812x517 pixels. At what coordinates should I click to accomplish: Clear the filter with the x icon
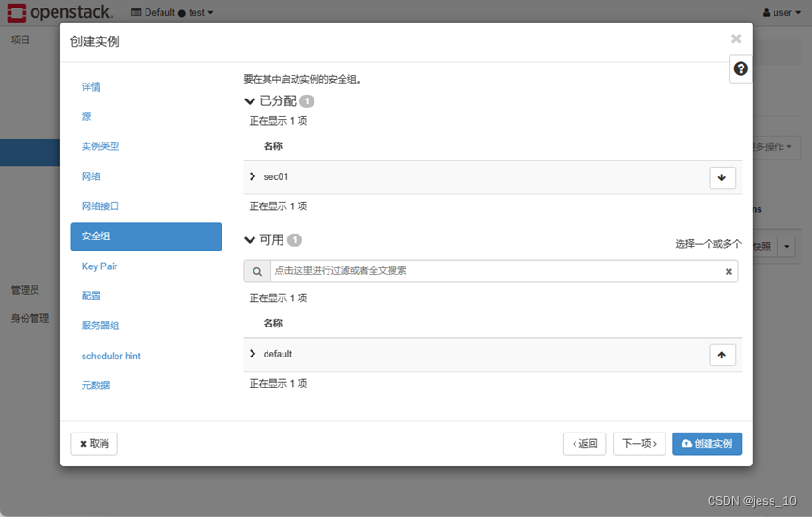coord(728,272)
